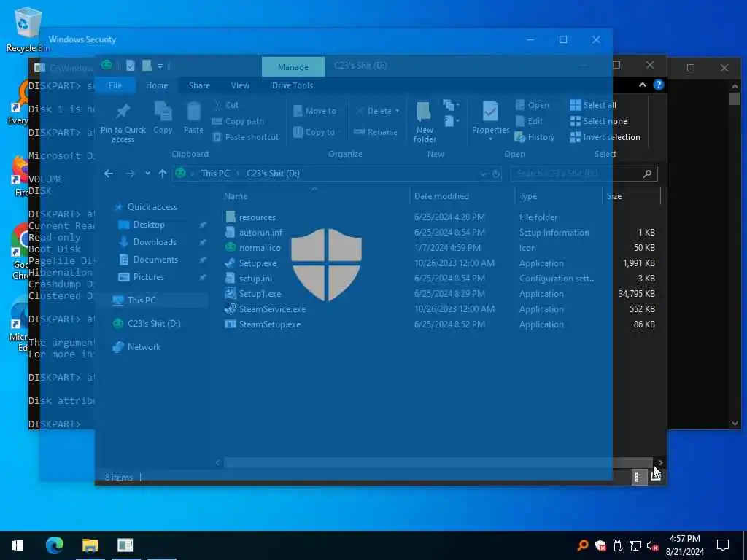Switch to the Drive Tools tab
Screen dimensions: 747x560
(x=293, y=85)
